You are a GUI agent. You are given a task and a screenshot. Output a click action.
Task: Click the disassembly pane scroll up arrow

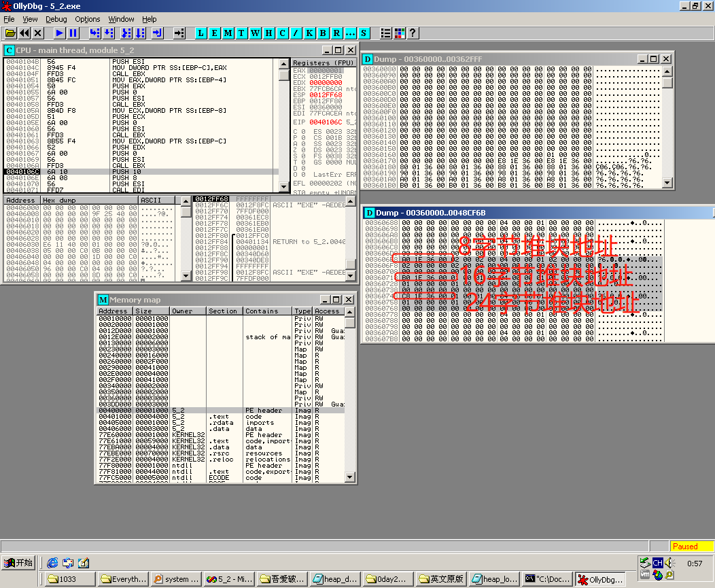(283, 64)
